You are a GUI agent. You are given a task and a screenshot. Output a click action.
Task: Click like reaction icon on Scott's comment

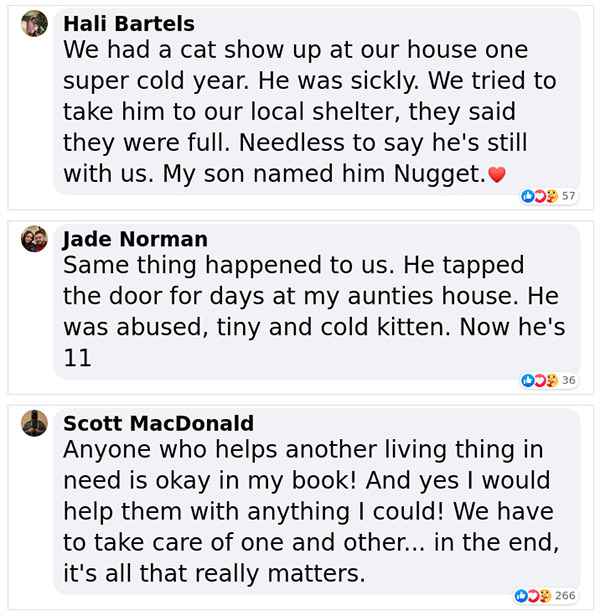(x=521, y=596)
